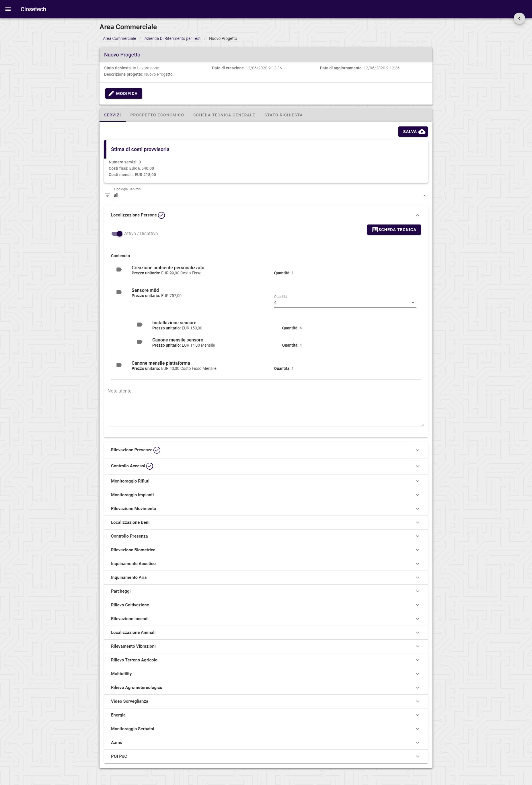Click the Salva button
532x785 pixels.
click(413, 132)
